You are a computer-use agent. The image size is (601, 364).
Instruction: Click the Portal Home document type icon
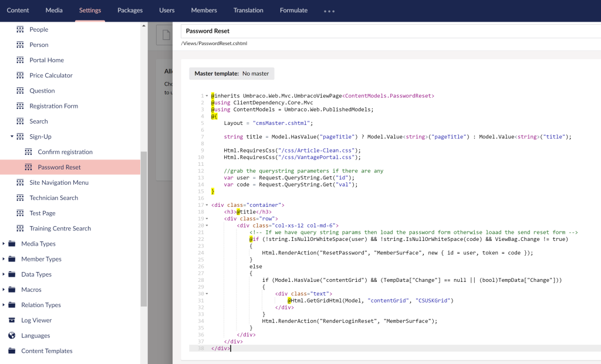(x=21, y=60)
